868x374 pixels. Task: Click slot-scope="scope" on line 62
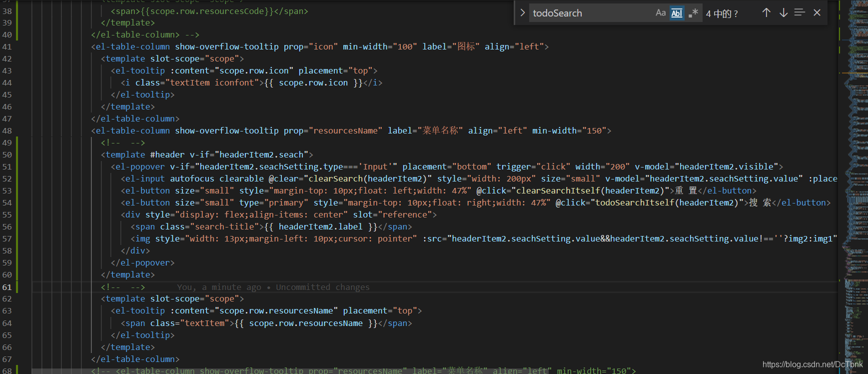(x=195, y=298)
